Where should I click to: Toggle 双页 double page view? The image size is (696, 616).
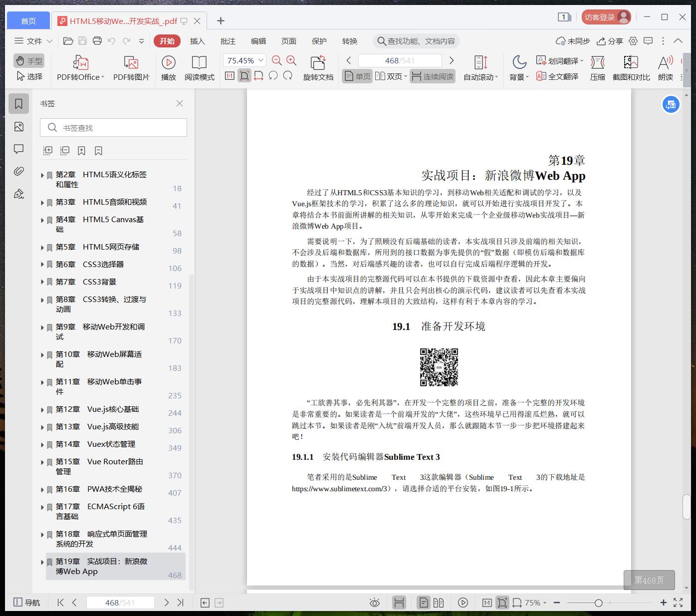pyautogui.click(x=391, y=76)
